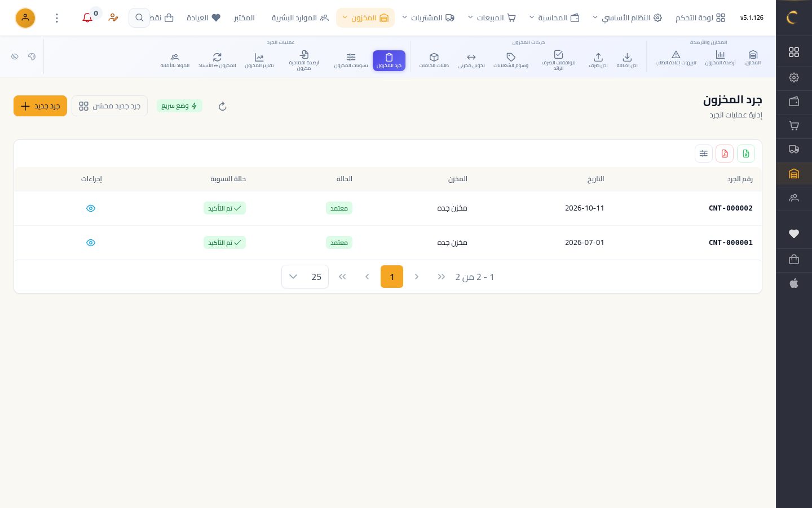This screenshot has width=812, height=508.
Task: View details of CNT-000002 via eye icon
Action: (x=91, y=208)
